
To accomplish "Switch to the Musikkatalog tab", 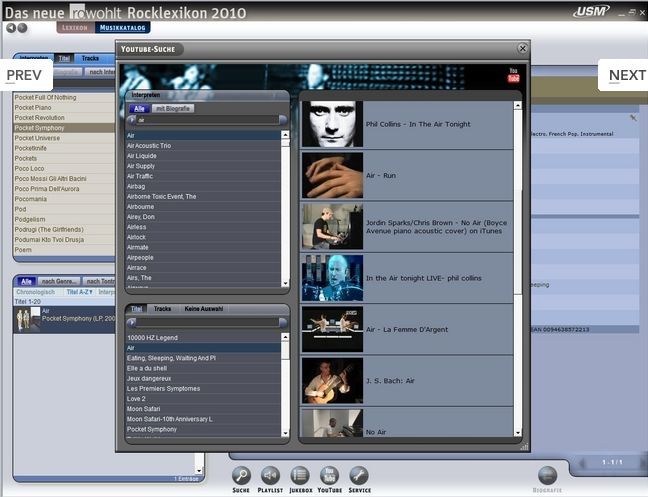I will pyautogui.click(x=122, y=28).
